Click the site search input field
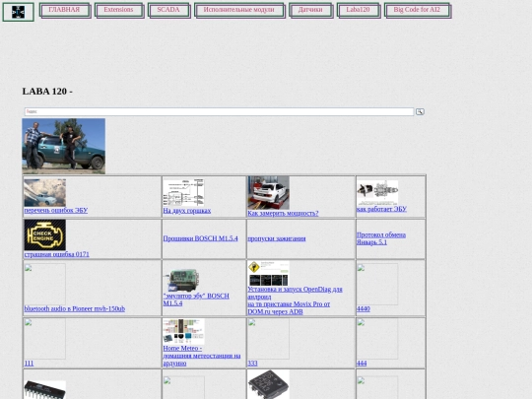 219,111
